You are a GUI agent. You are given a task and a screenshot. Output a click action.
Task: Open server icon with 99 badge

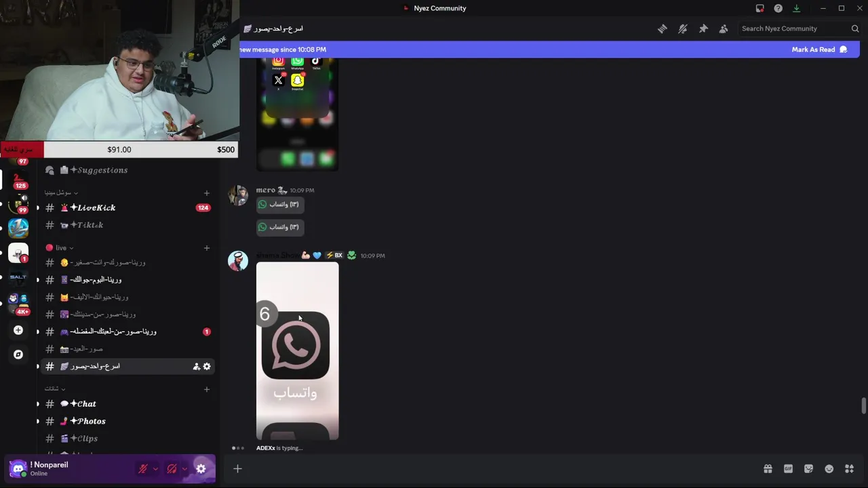(18, 204)
